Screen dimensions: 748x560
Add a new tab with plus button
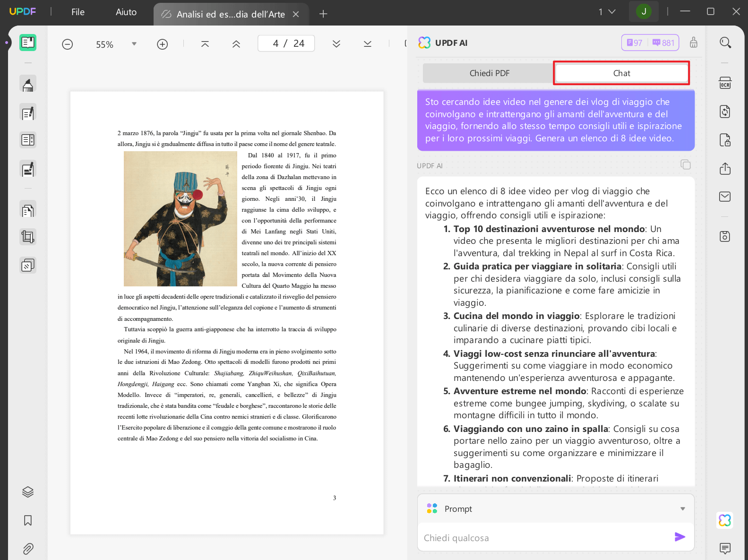(x=323, y=14)
